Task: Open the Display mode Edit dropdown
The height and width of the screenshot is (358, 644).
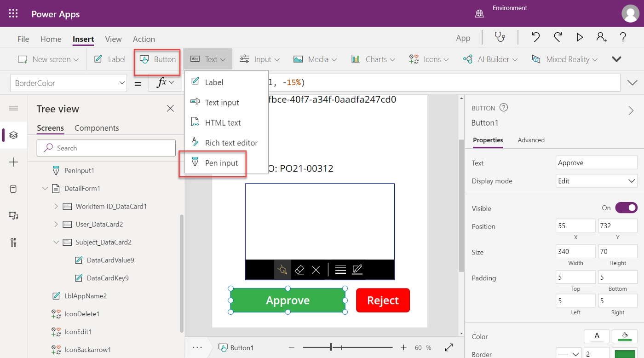Action: pos(597,181)
